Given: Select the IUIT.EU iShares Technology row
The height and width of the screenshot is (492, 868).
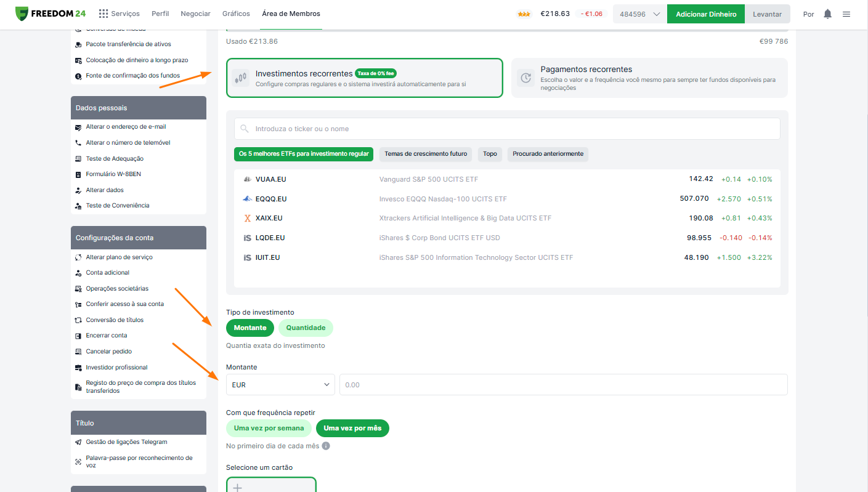Looking at the screenshot, I should point(507,257).
